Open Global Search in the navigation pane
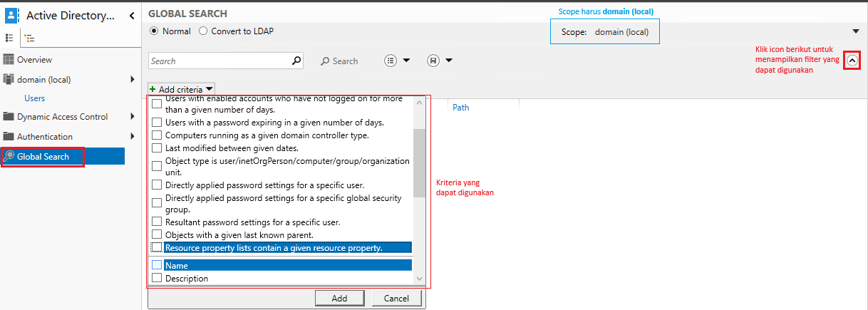This screenshot has height=310, width=868. pyautogui.click(x=43, y=157)
